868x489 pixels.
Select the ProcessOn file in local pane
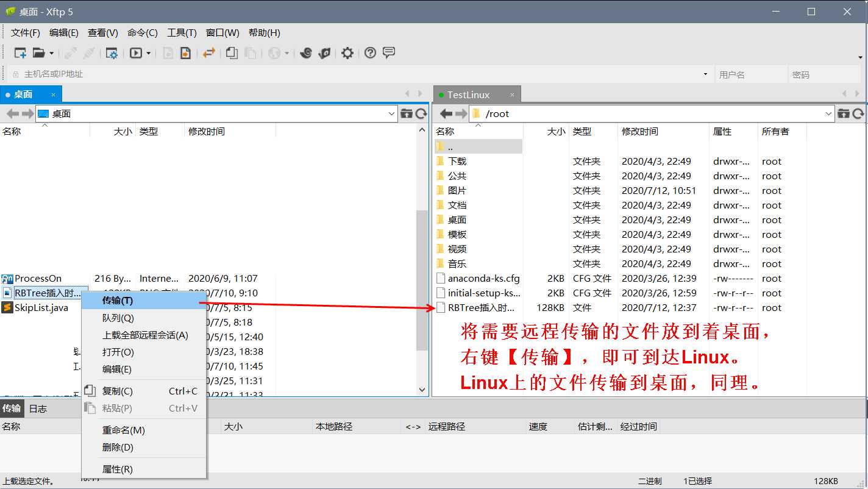pyautogui.click(x=38, y=278)
